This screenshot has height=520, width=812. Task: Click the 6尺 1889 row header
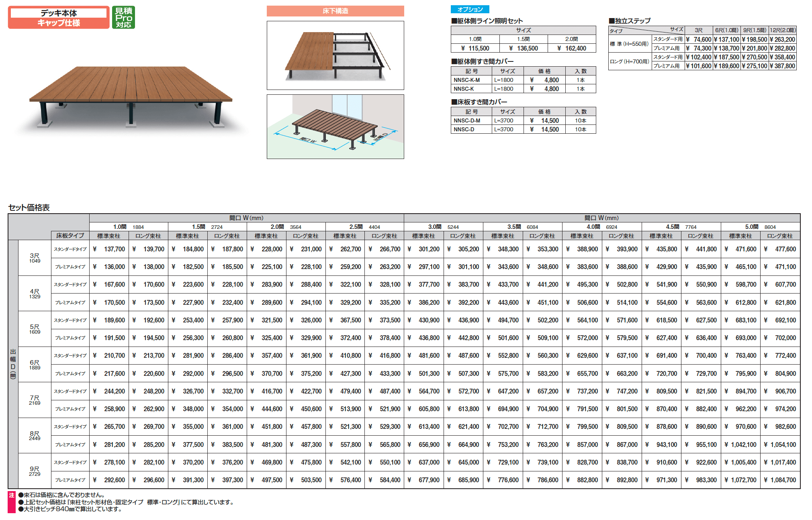(35, 365)
